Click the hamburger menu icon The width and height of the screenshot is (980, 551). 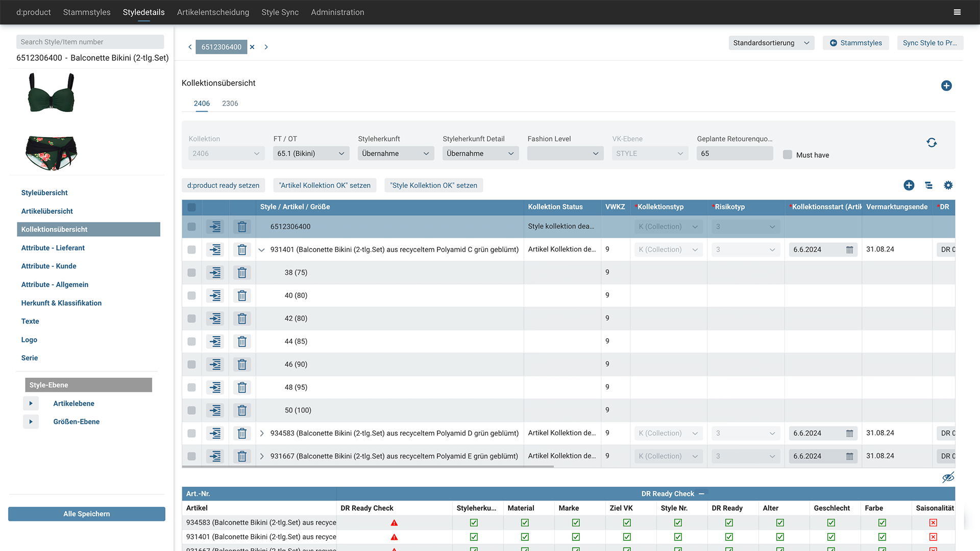[957, 12]
